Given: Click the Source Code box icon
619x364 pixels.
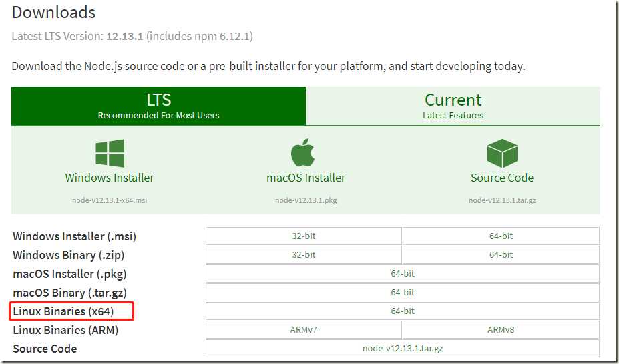Looking at the screenshot, I should (502, 153).
